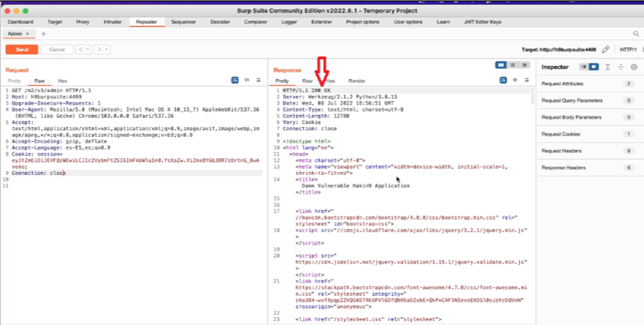Click the 'GET /m2/v3/admin HTTP/1.1' request line

(51, 90)
